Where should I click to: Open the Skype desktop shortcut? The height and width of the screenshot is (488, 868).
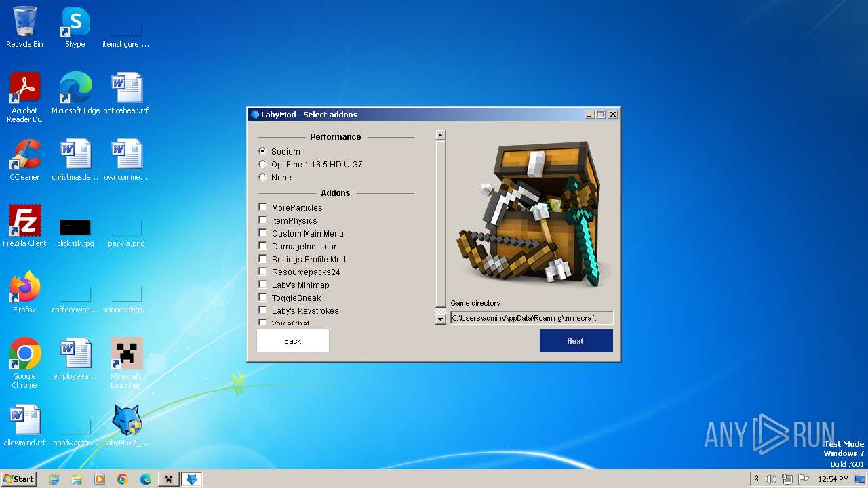(75, 28)
